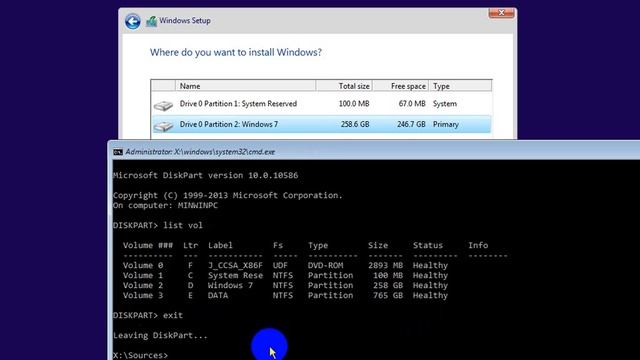Click the Windows Setup title icon
Screen dimensions: 640x360
[151, 21]
